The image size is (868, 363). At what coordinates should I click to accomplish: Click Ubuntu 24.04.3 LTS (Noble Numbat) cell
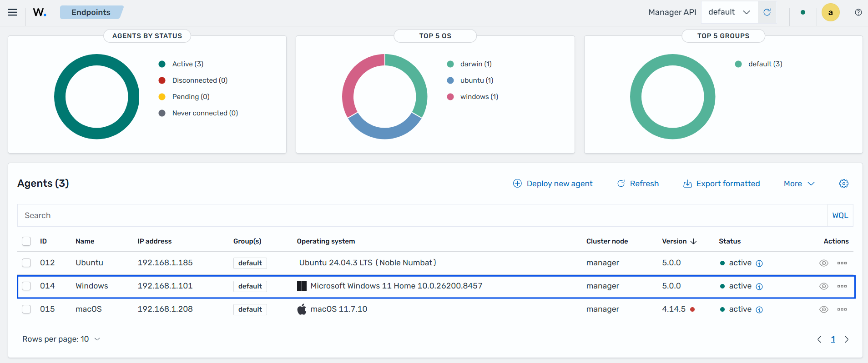click(368, 263)
